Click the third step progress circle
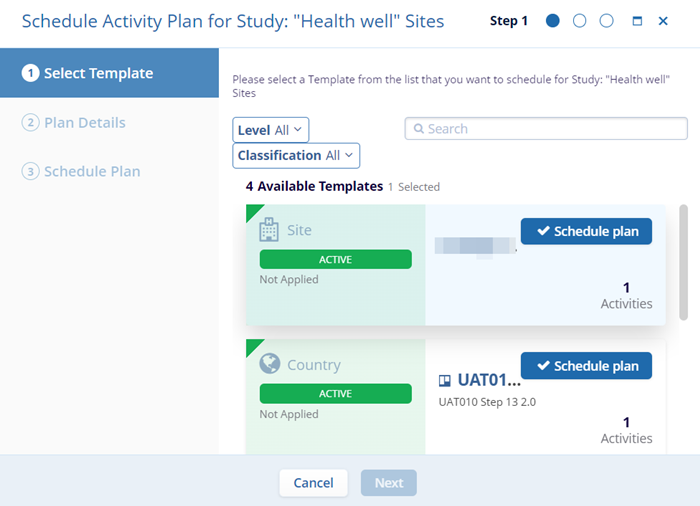700x506 pixels. pos(606,21)
